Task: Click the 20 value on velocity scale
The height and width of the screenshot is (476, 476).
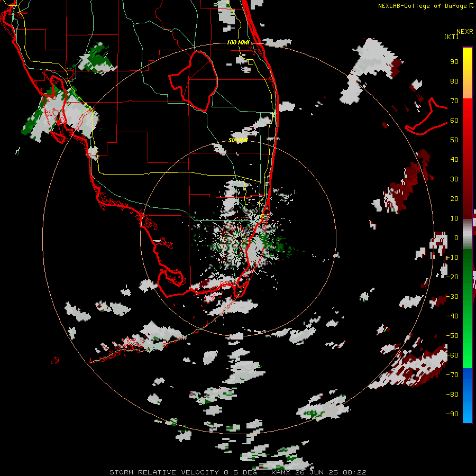Action: pos(454,199)
